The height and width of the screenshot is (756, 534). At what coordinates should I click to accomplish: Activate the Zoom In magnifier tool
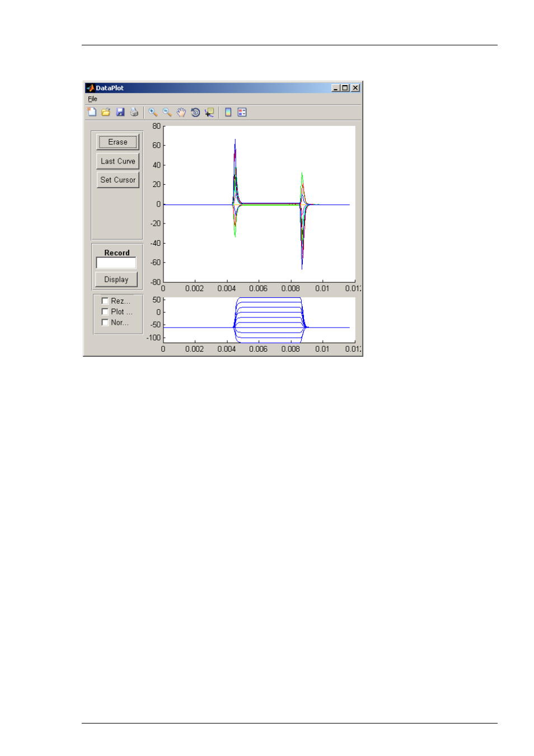[x=153, y=112]
